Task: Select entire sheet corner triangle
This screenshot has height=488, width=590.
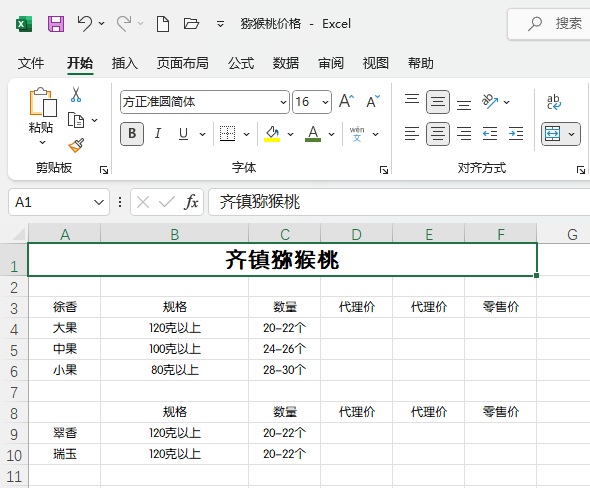Action: tap(19, 234)
